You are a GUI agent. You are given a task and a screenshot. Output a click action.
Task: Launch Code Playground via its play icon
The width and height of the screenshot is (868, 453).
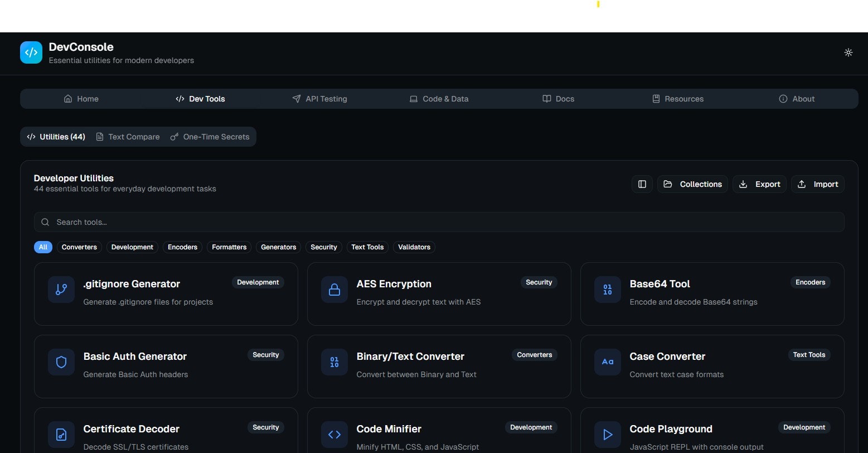click(x=607, y=435)
